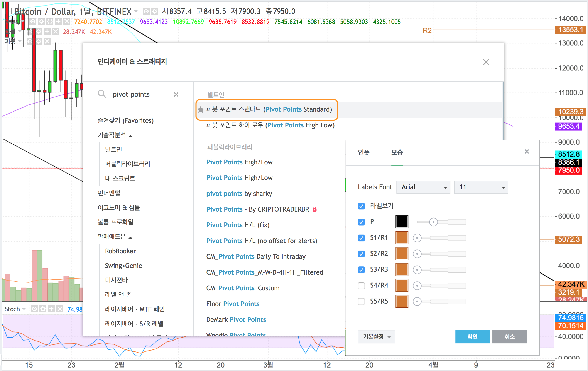The height and width of the screenshot is (371, 588).
Task: Open the Arial font dropdown
Action: click(423, 187)
